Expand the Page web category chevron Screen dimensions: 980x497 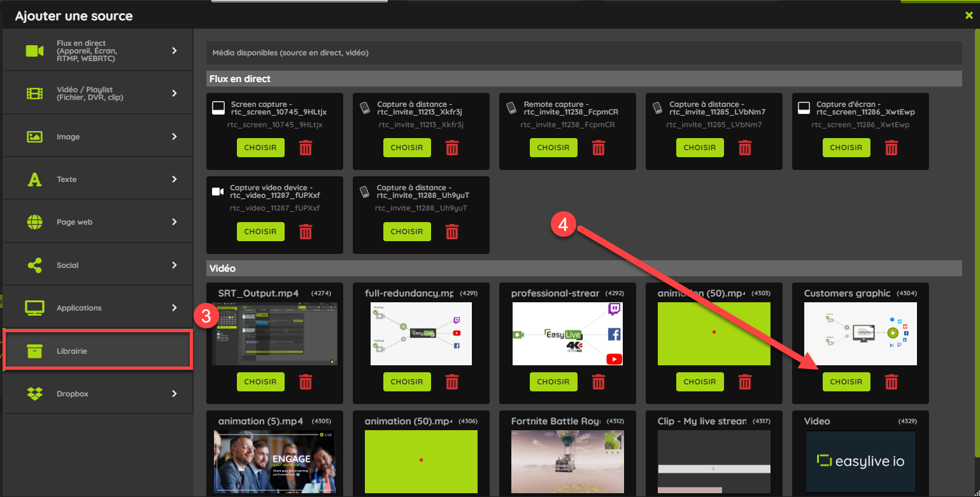coord(174,222)
